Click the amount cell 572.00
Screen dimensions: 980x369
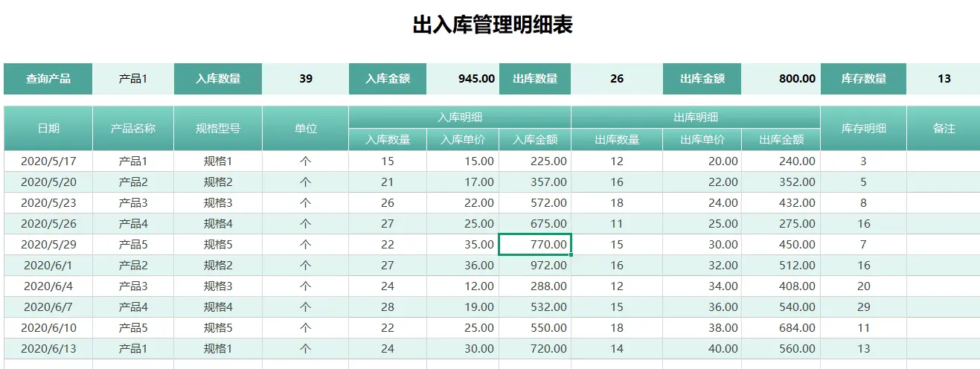pyautogui.click(x=535, y=202)
